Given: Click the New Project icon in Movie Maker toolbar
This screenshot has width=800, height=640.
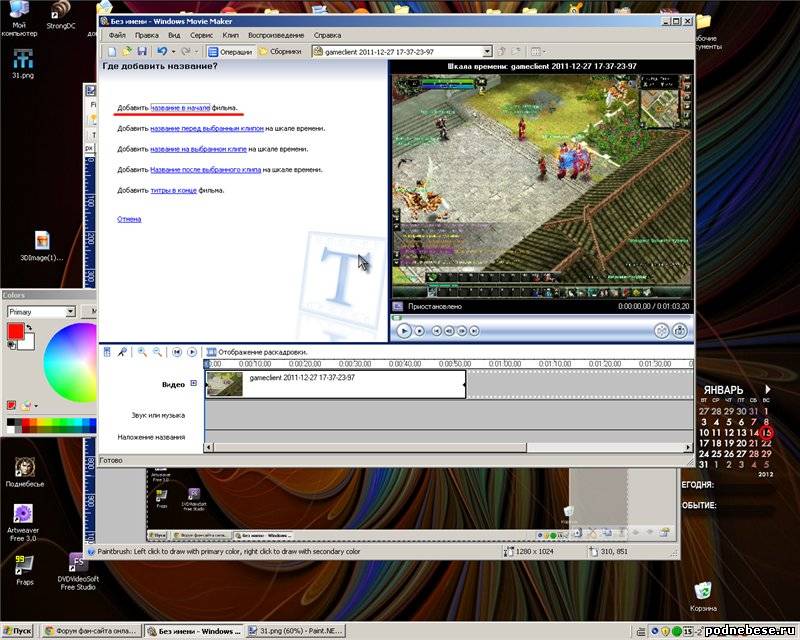Looking at the screenshot, I should point(112,52).
